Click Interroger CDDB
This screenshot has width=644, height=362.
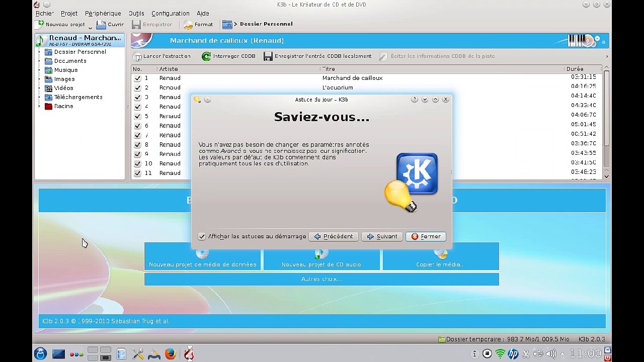coord(229,56)
